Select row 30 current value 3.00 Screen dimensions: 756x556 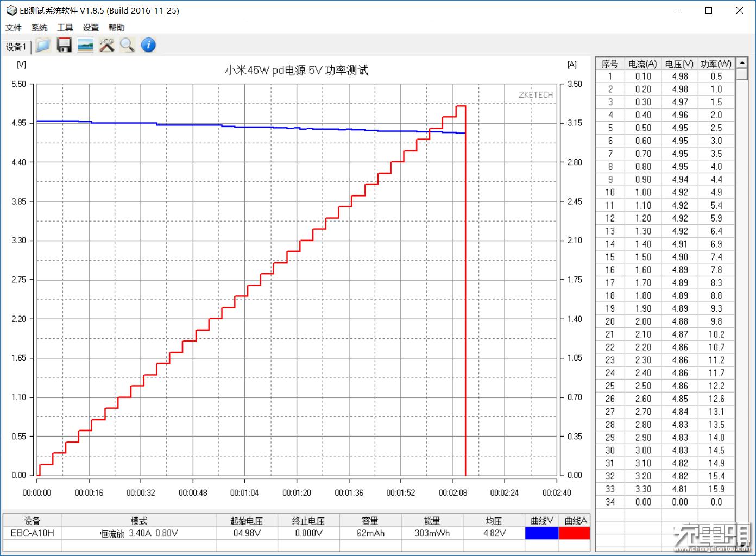pyautogui.click(x=643, y=451)
